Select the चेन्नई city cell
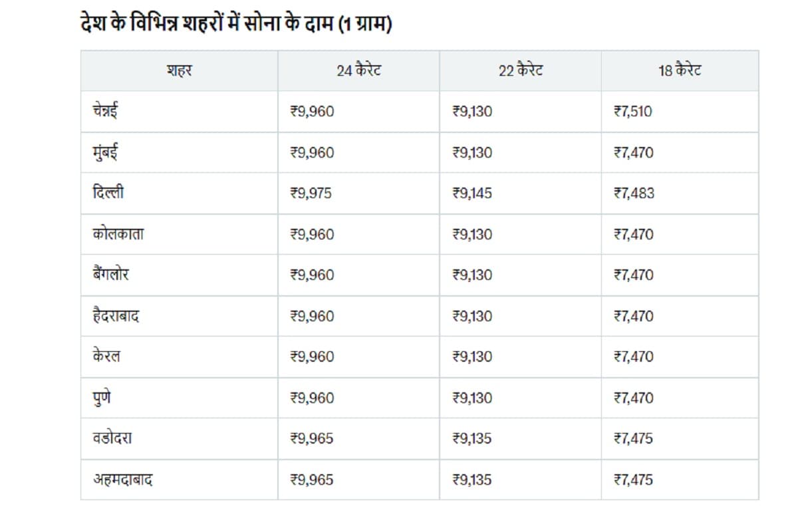 [x=106, y=112]
